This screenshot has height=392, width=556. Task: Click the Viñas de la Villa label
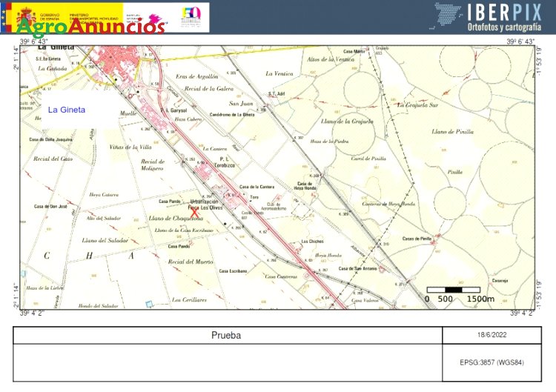click(130, 147)
